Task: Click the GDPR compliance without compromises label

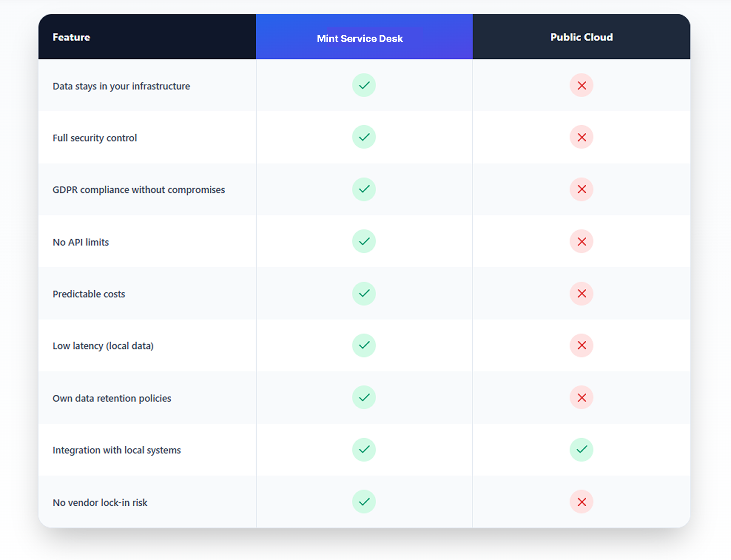Action: pos(138,190)
